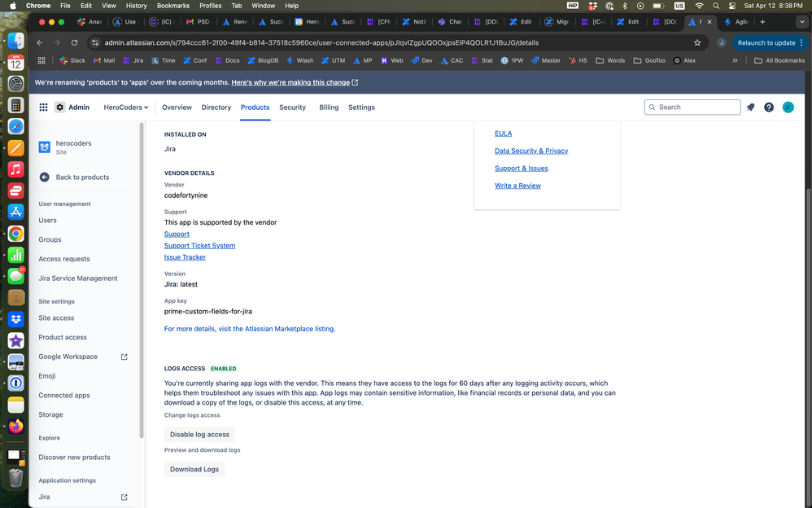
Task: Expand the bookmarks overflow chevron
Action: pyautogui.click(x=735, y=59)
